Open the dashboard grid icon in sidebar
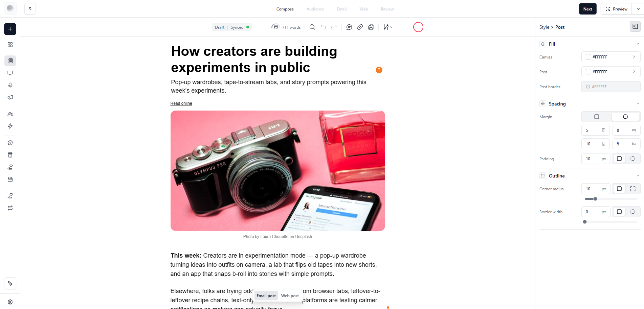This screenshot has width=644, height=309. point(10,45)
